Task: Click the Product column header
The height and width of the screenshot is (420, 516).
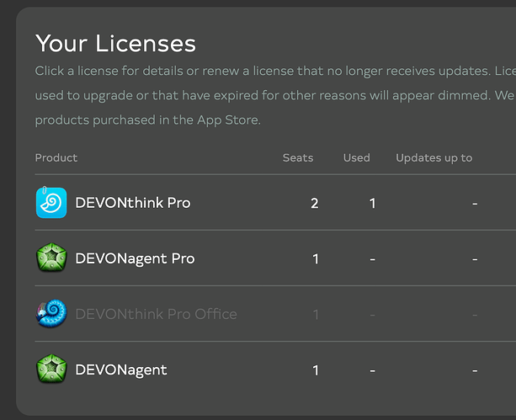Action: point(56,157)
